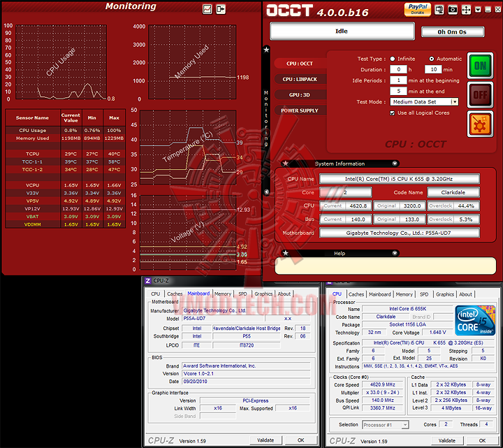
Task: Select the GPU : 3D test tab
Action: 300,95
